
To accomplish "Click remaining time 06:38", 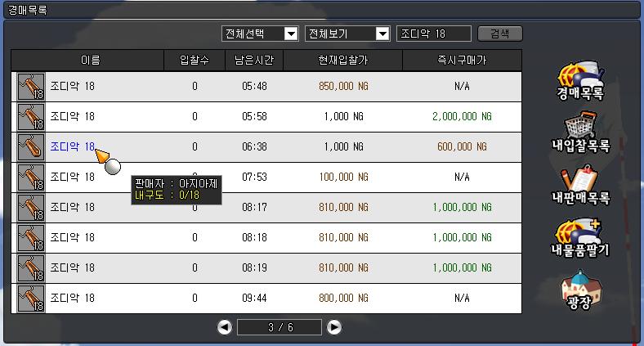I will 254,146.
